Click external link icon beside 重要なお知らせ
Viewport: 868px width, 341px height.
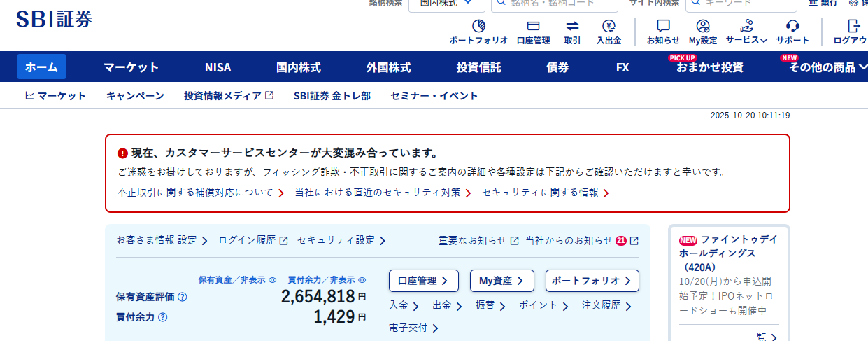514,240
